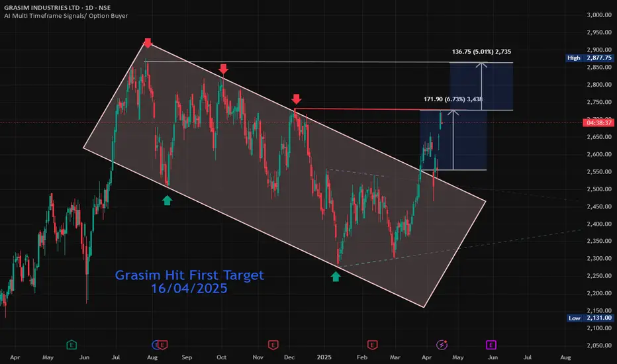Click the 2,500.00 price axis label
Image resolution: width=617 pixels, height=364 pixels.
599,189
